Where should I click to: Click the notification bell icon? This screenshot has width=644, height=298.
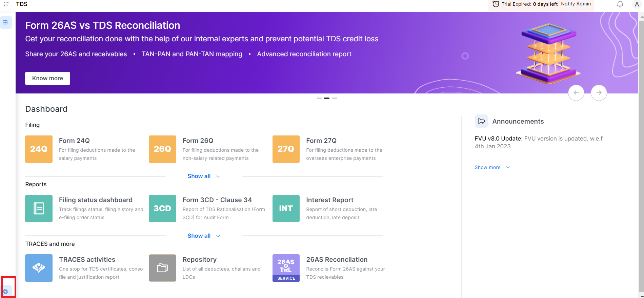pos(620,4)
